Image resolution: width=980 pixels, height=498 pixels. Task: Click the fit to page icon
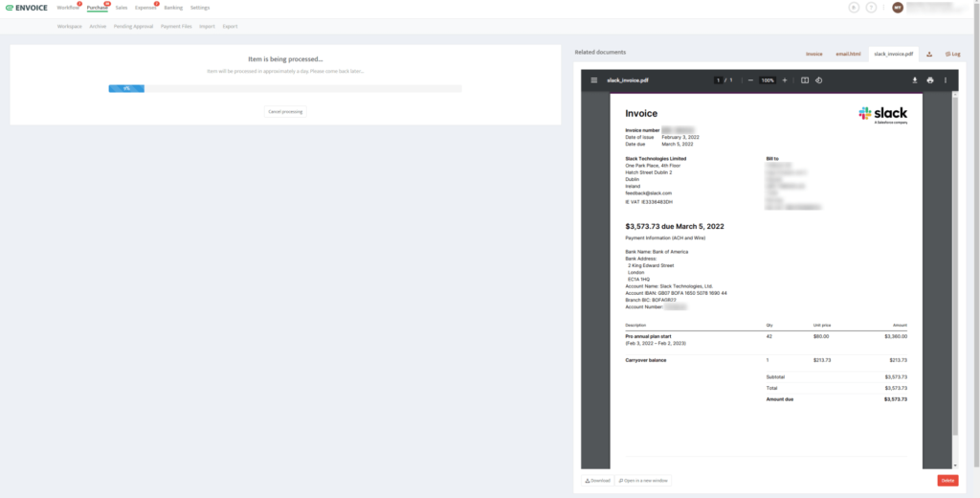(x=805, y=80)
